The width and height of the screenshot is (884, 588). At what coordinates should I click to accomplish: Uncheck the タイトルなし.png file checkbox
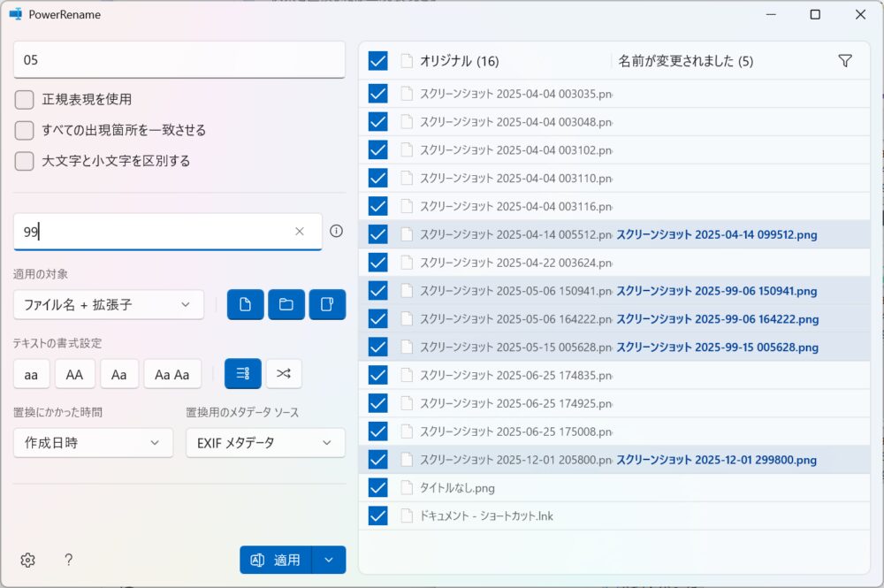[377, 487]
